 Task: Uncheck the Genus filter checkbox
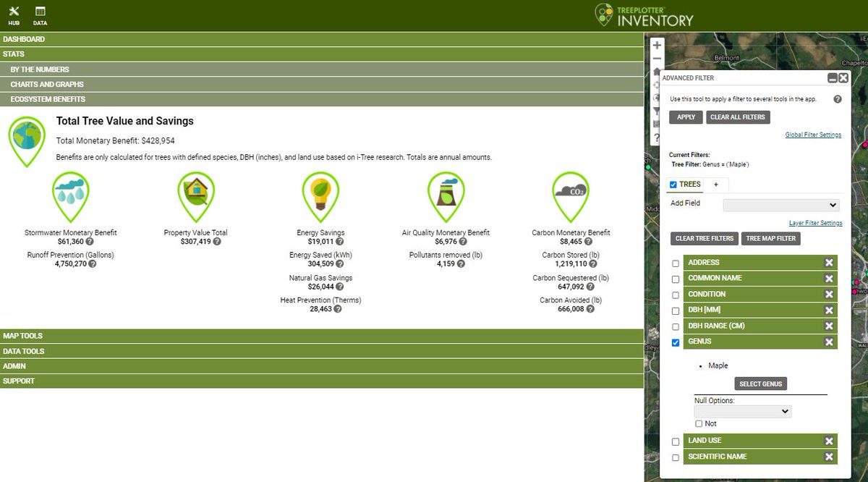coord(676,343)
